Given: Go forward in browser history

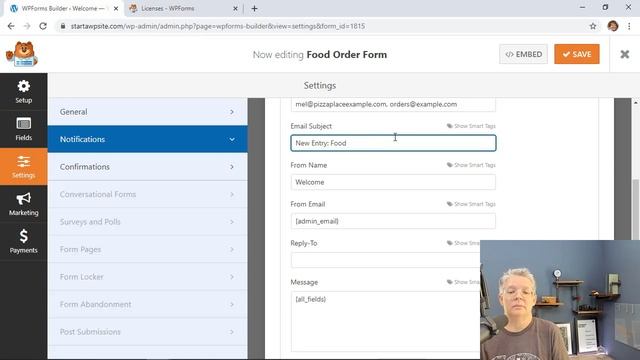Looking at the screenshot, I should 27,26.
